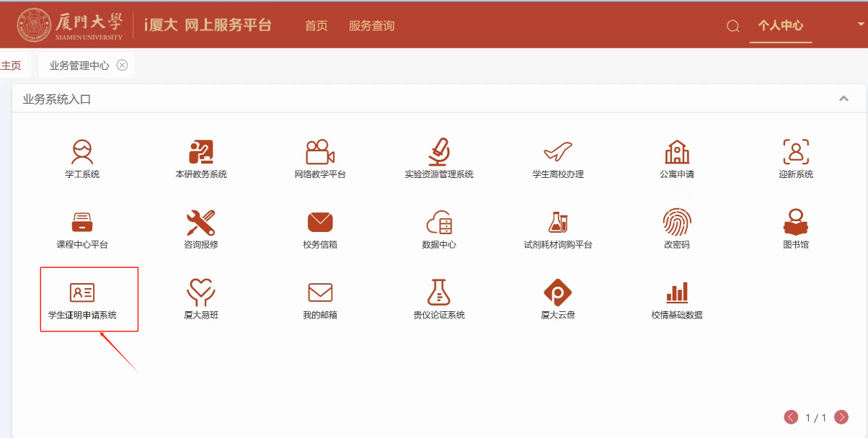Image resolution: width=868 pixels, height=438 pixels.
Task: Open the 学工系统 icon
Action: click(x=82, y=152)
